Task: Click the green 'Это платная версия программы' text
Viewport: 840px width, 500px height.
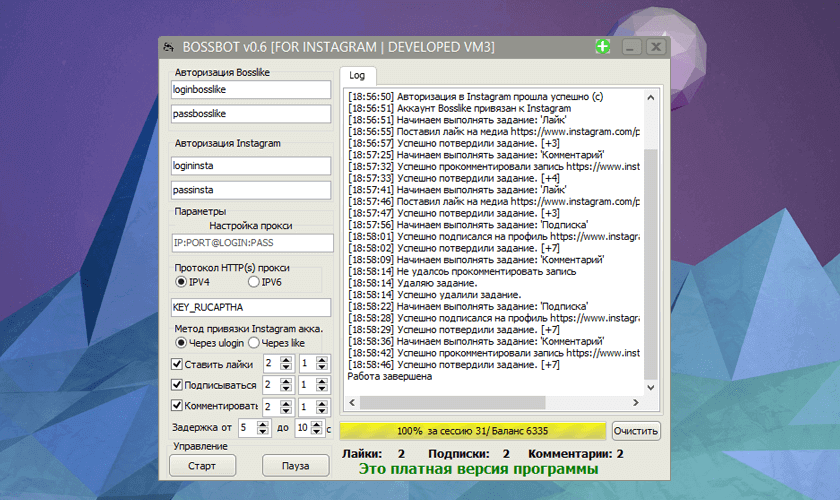Action: [x=478, y=469]
